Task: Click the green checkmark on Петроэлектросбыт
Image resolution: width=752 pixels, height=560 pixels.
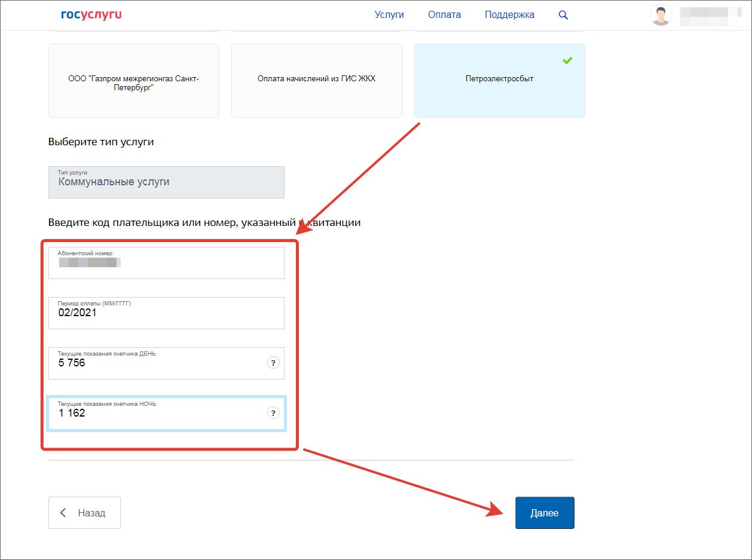Action: click(567, 61)
